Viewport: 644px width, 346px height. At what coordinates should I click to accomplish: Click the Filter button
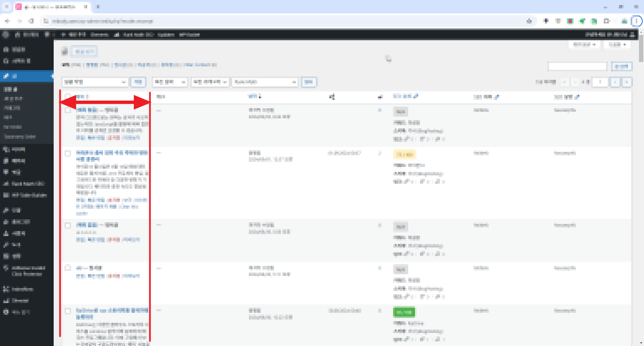pyautogui.click(x=309, y=82)
